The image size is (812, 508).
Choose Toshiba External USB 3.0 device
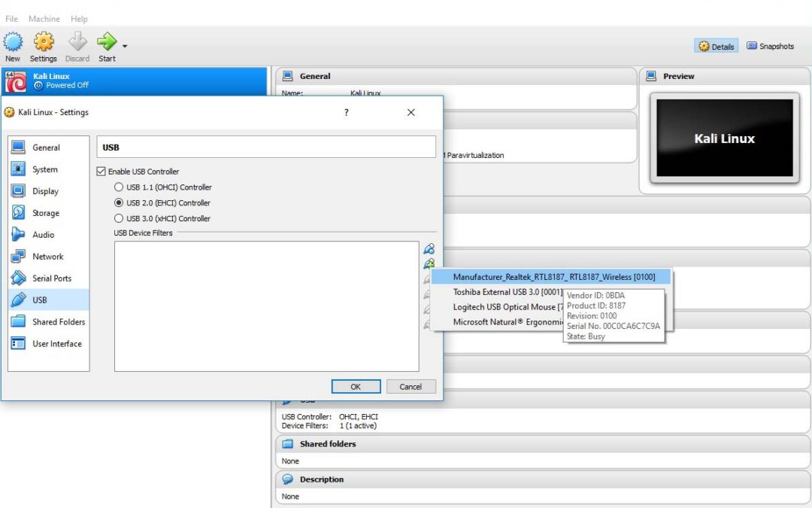[507, 292]
